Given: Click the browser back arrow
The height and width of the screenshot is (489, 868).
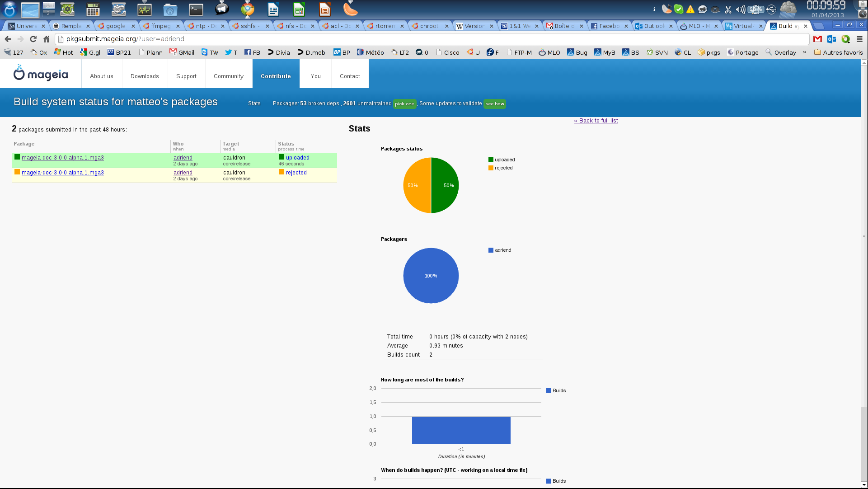Looking at the screenshot, I should (x=8, y=39).
